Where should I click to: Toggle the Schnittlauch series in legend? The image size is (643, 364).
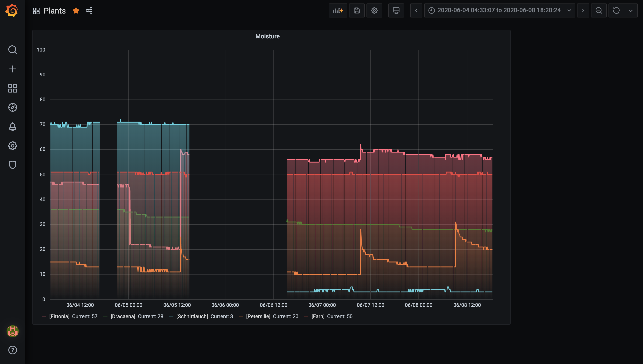click(192, 316)
